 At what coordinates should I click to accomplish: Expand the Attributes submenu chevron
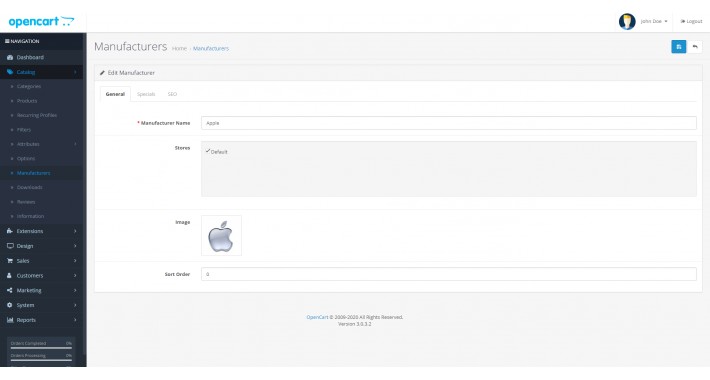pyautogui.click(x=75, y=144)
